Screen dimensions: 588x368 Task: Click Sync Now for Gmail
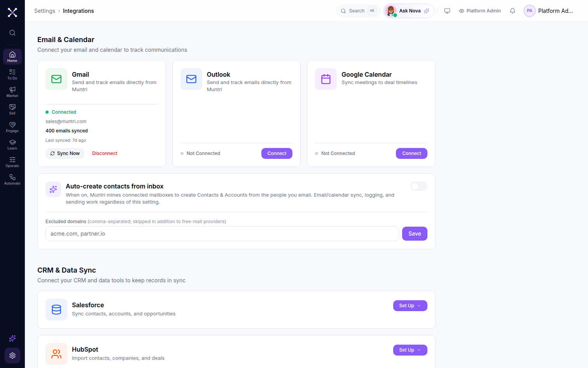pos(65,153)
